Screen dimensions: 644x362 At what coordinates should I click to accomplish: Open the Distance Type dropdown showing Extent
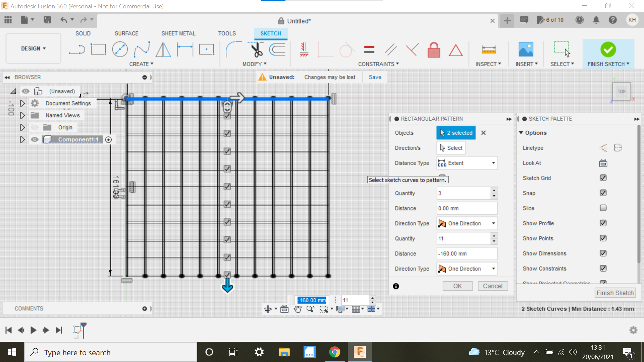tap(493, 163)
